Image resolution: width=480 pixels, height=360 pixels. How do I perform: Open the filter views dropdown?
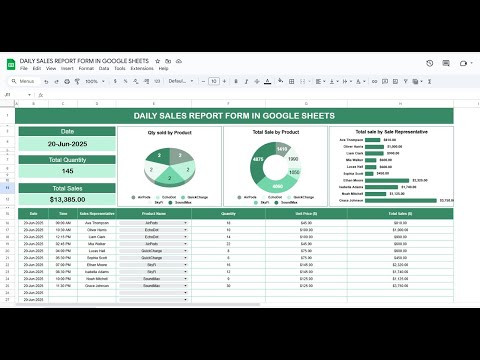[417, 81]
